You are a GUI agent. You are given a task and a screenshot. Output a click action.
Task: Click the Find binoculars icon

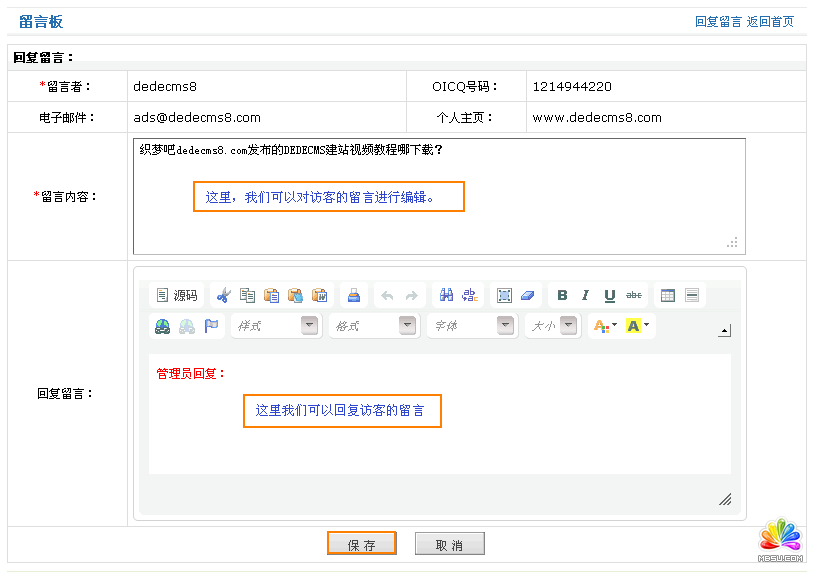tap(447, 295)
